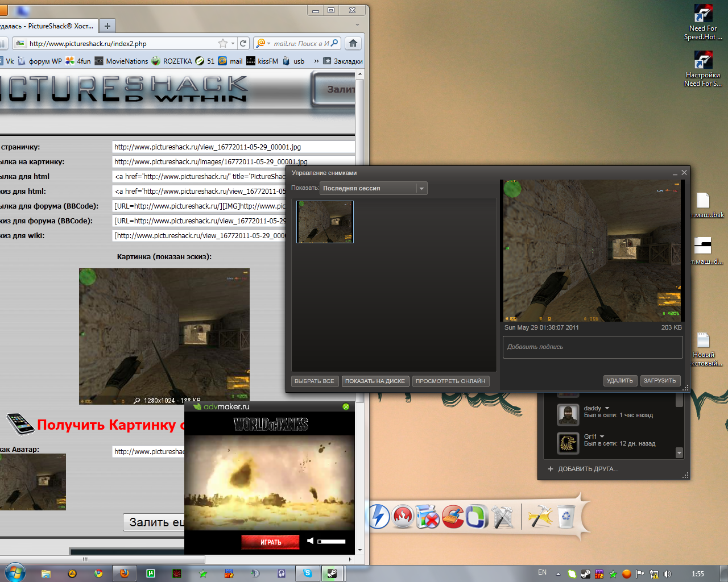The height and width of the screenshot is (582, 728).
Task: Adjust the ad volume slider
Action: (x=332, y=542)
